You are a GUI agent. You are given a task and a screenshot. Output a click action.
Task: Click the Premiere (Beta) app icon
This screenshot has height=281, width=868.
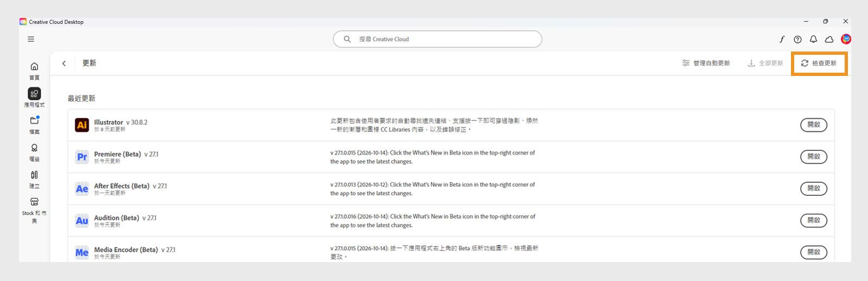coord(82,157)
